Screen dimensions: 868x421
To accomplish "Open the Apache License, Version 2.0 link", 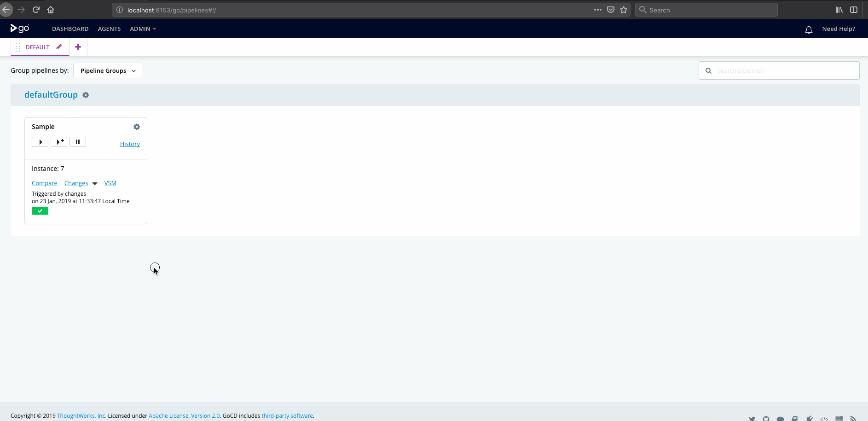I will point(184,415).
